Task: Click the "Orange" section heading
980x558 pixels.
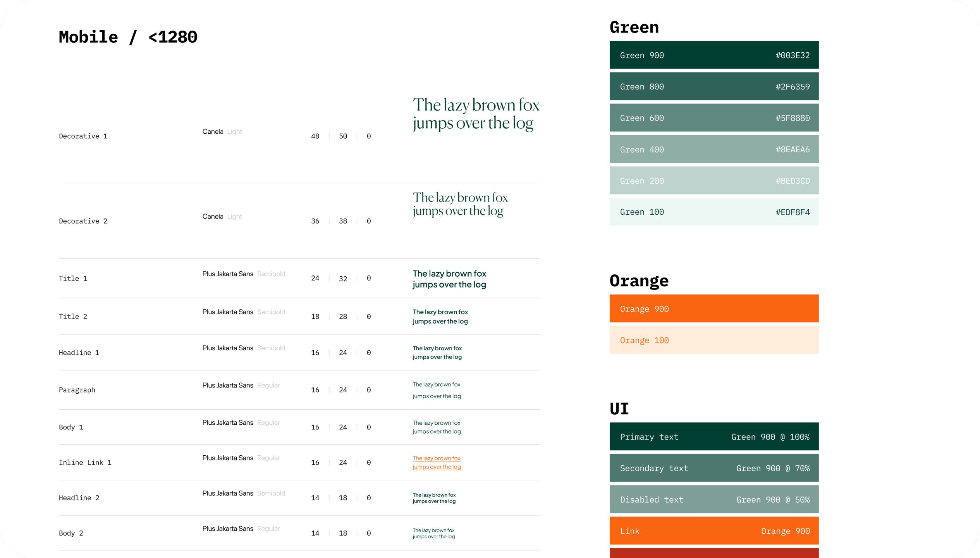Action: click(x=639, y=281)
